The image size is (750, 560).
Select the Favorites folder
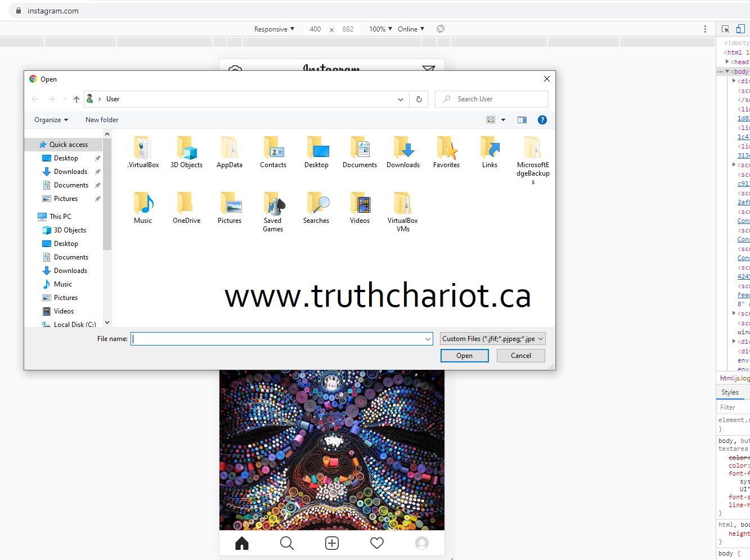point(446,152)
